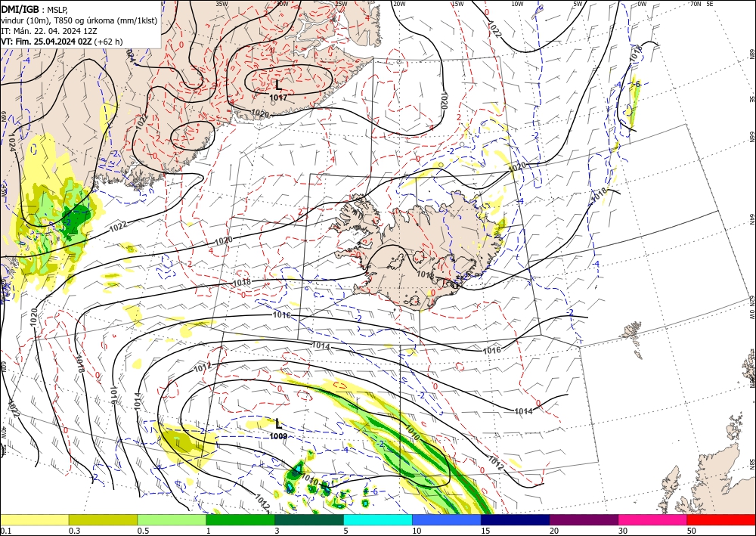Click the 1009 pressure value
Image resolution: width=756 pixels, height=536 pixels.
point(279,437)
